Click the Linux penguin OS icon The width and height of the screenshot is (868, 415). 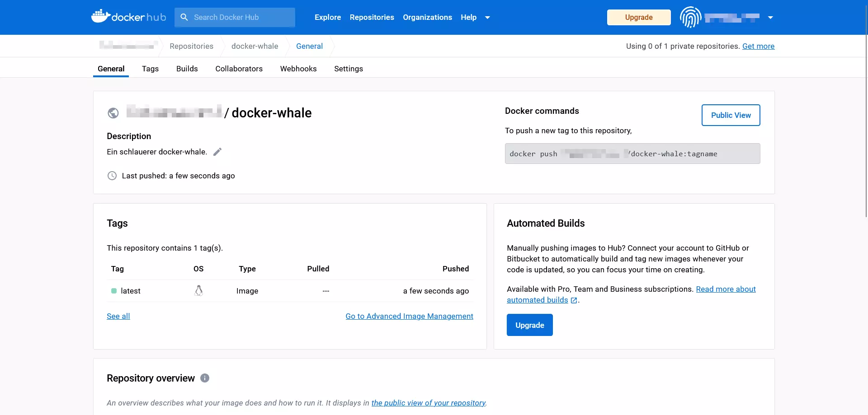coord(199,291)
